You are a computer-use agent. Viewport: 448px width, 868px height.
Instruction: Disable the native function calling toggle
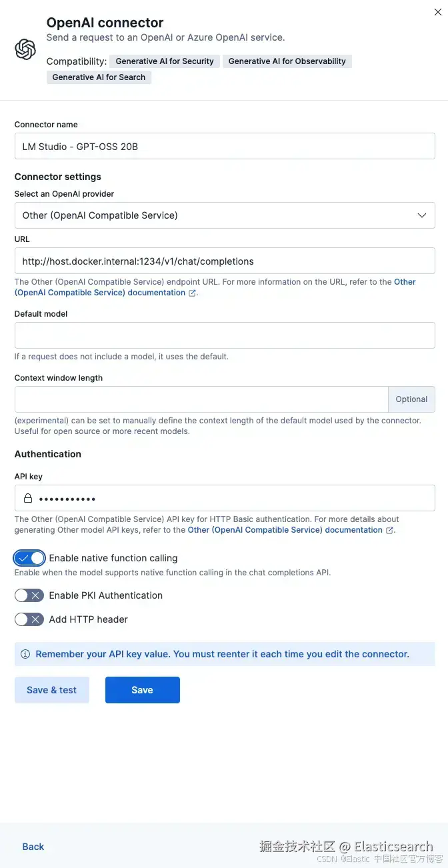pyautogui.click(x=29, y=558)
